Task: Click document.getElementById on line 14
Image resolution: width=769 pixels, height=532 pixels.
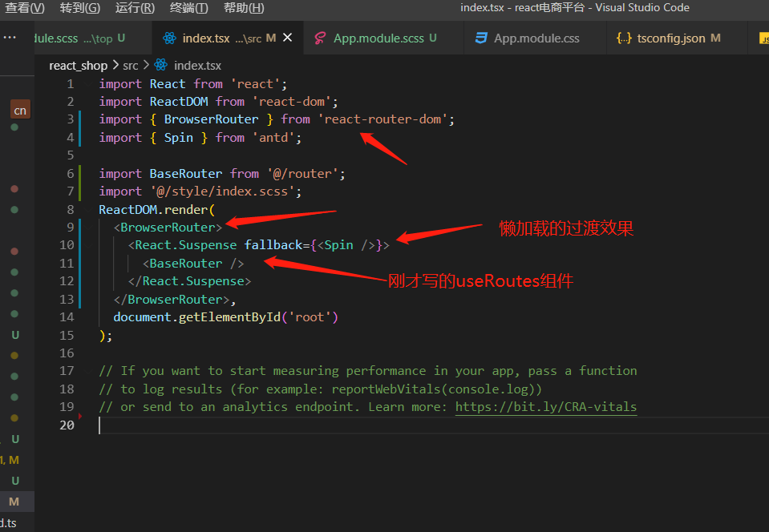Action: pyautogui.click(x=196, y=317)
